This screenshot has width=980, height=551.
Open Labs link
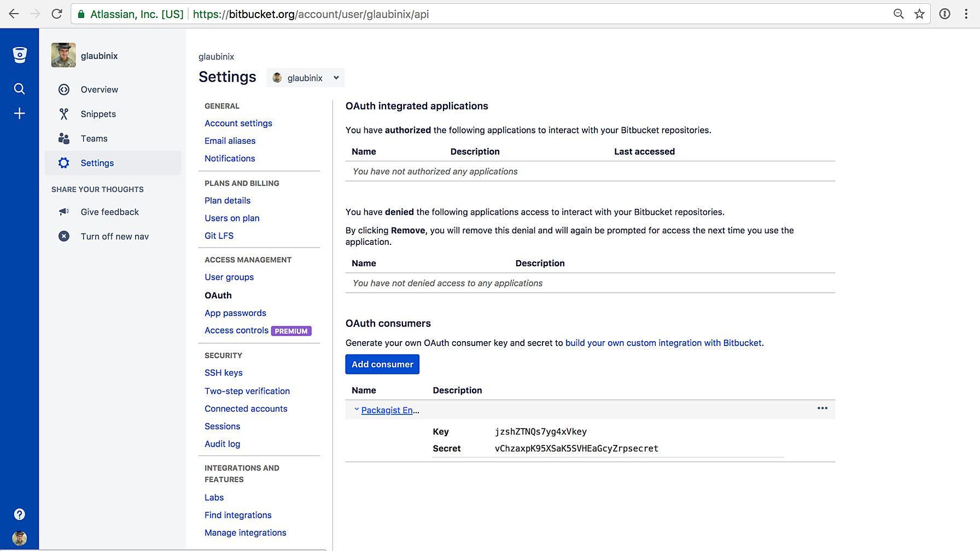(x=214, y=497)
